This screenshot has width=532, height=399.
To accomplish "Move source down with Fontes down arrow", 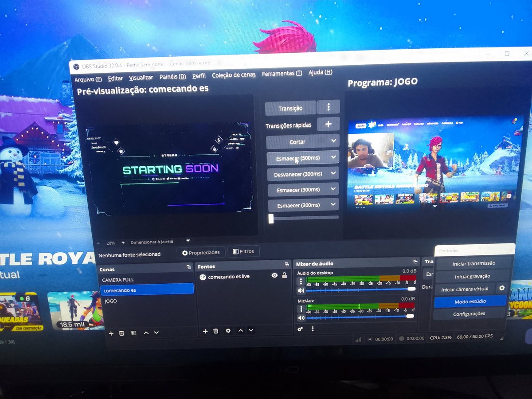I will pyautogui.click(x=251, y=330).
